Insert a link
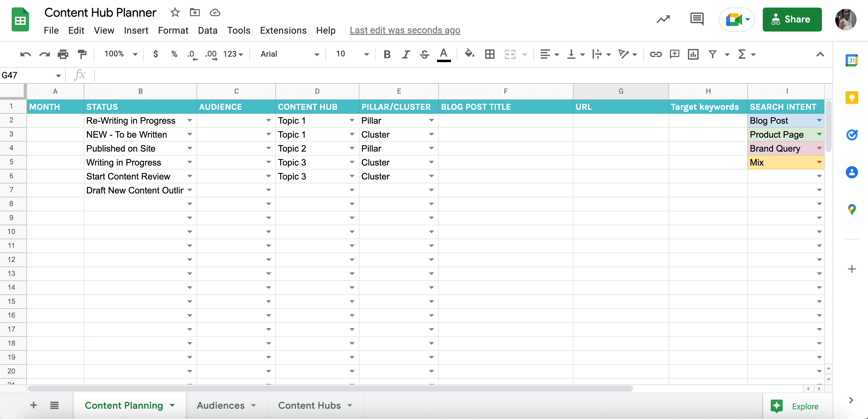This screenshot has height=419, width=868. [x=655, y=54]
